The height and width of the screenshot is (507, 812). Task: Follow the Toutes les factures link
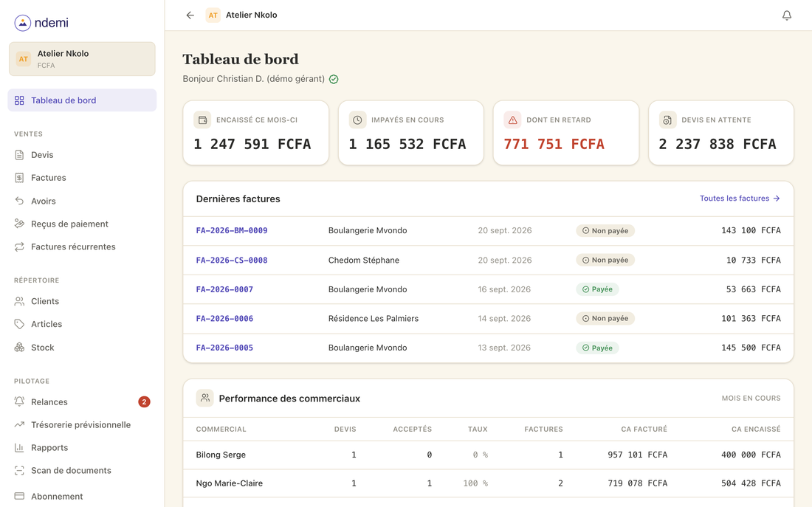tap(740, 199)
